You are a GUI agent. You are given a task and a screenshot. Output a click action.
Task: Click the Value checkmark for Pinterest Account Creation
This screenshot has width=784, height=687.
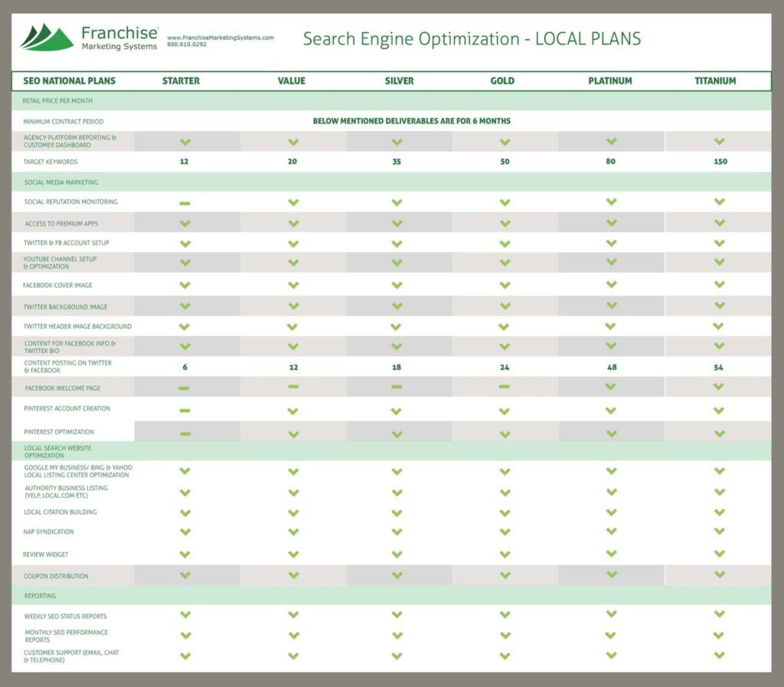[x=293, y=411]
